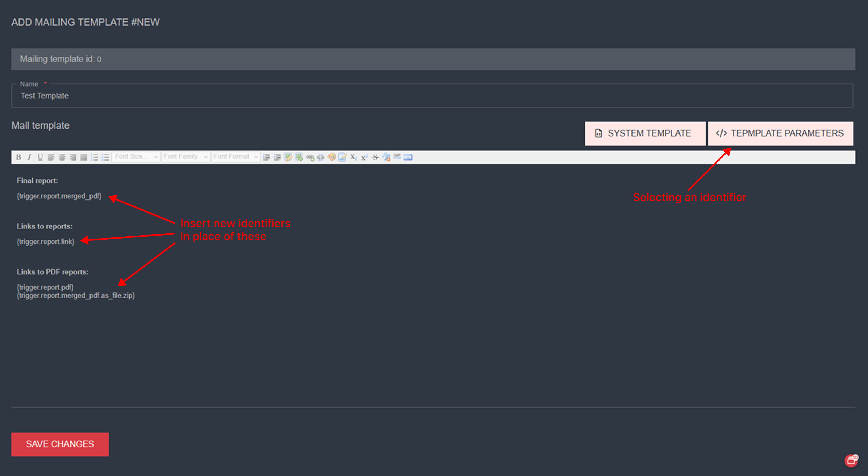Click the System Template button
The width and height of the screenshot is (868, 476).
click(x=645, y=134)
